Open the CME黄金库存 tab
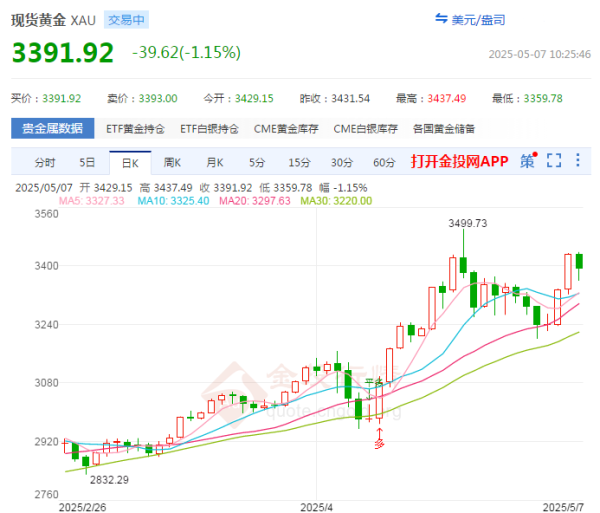Image resolution: width=600 pixels, height=513 pixels. coord(286,129)
